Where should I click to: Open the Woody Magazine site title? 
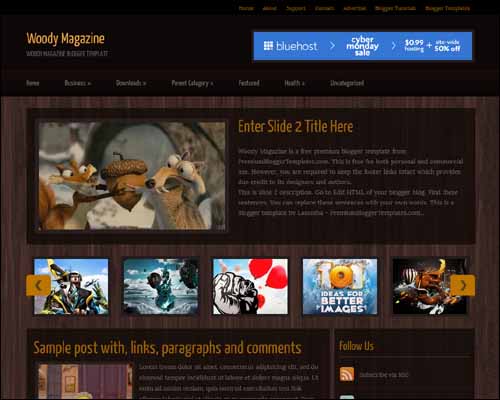[x=66, y=39]
